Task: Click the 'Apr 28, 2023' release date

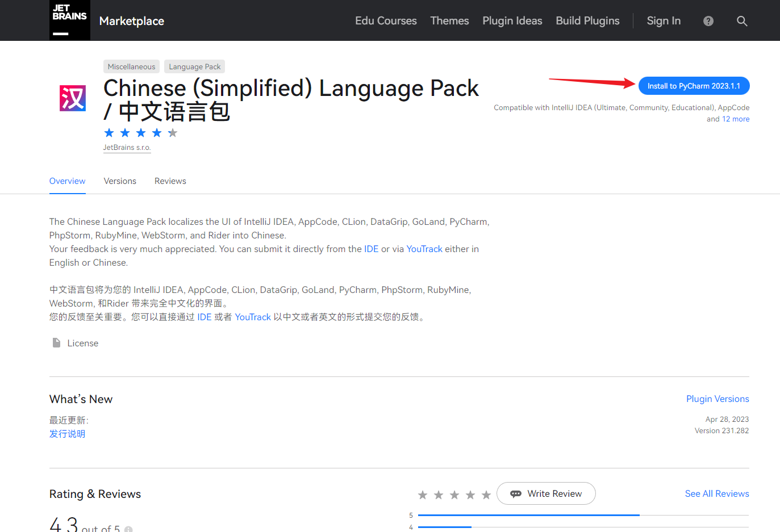Action: [727, 420]
